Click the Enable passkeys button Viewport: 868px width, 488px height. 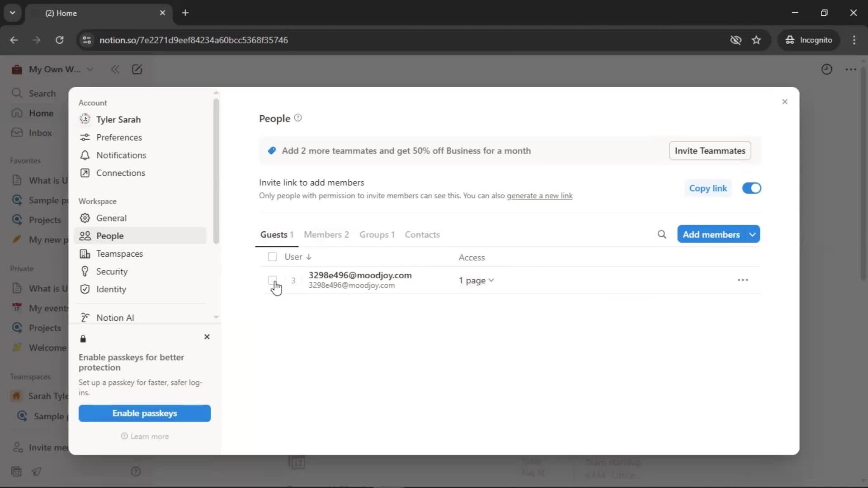tap(145, 413)
